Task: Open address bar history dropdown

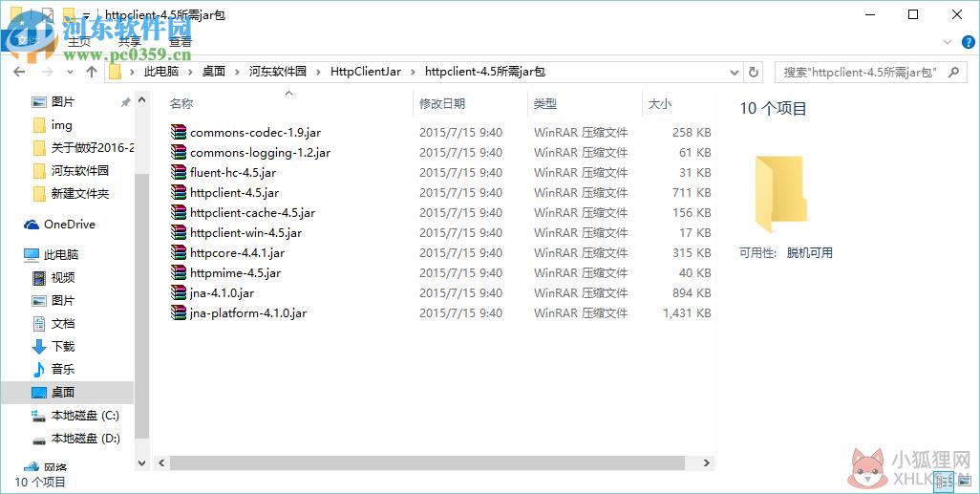Action: tap(735, 72)
